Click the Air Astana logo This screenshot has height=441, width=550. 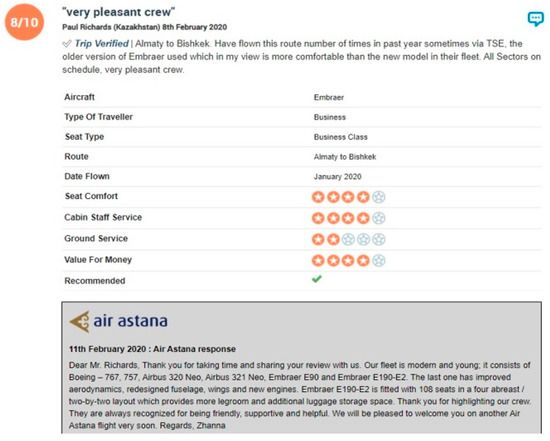pos(119,321)
